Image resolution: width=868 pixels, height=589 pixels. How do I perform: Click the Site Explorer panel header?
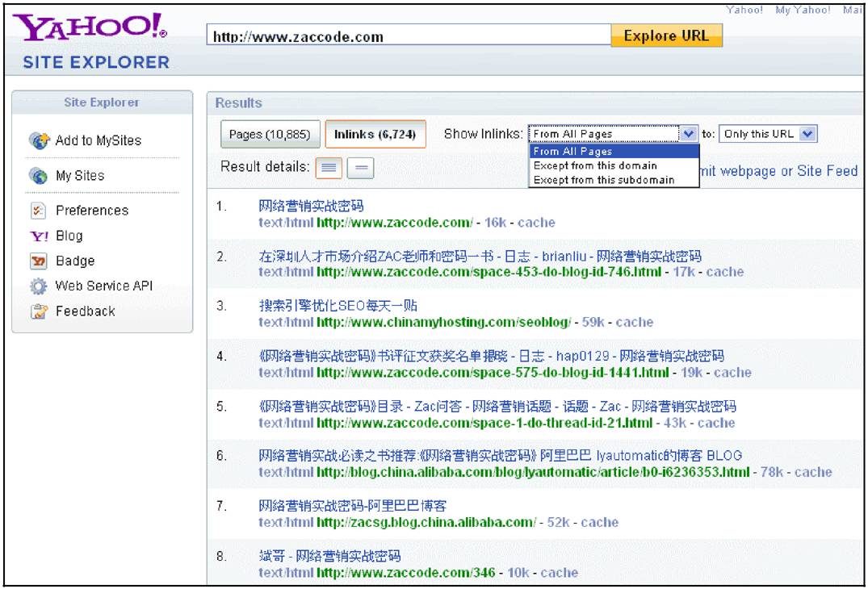click(102, 102)
